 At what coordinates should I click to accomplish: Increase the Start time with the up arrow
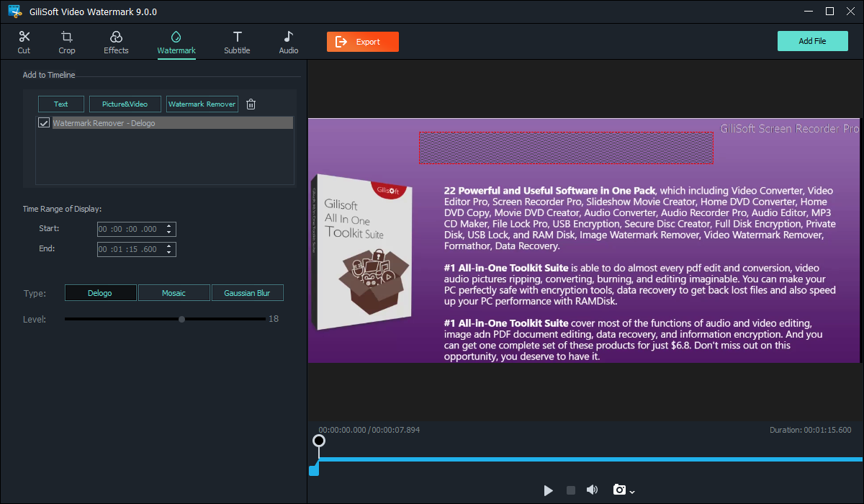click(169, 226)
